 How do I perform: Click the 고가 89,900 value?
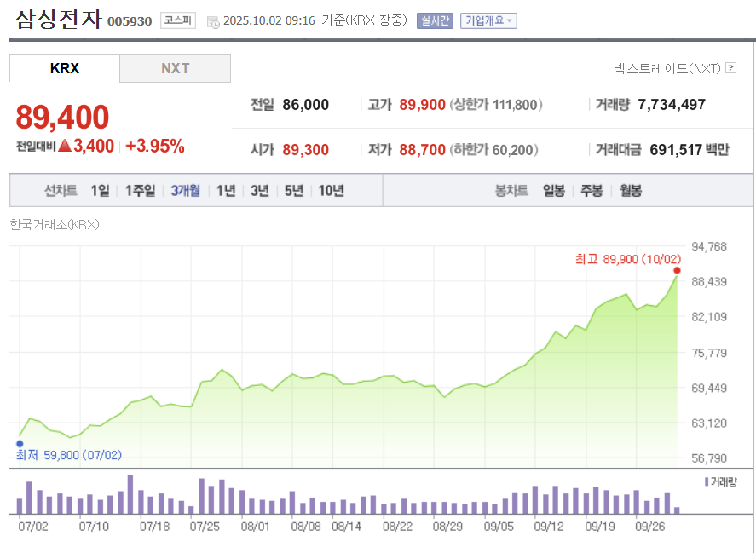tap(423, 105)
